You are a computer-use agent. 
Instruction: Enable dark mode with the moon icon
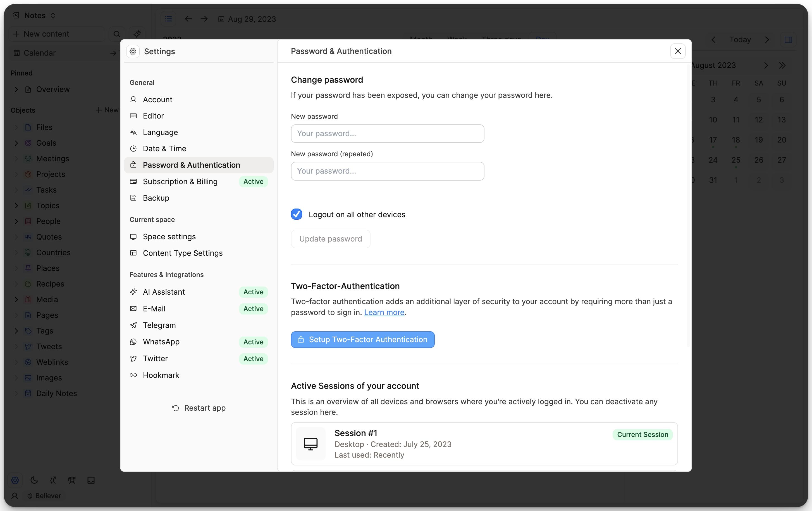[x=34, y=480]
